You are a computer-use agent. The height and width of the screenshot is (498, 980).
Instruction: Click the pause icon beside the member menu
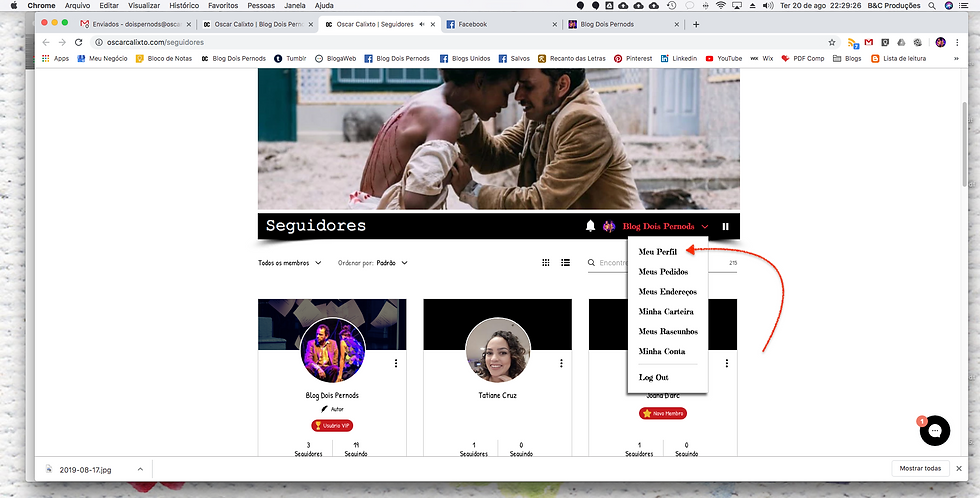[x=726, y=226]
